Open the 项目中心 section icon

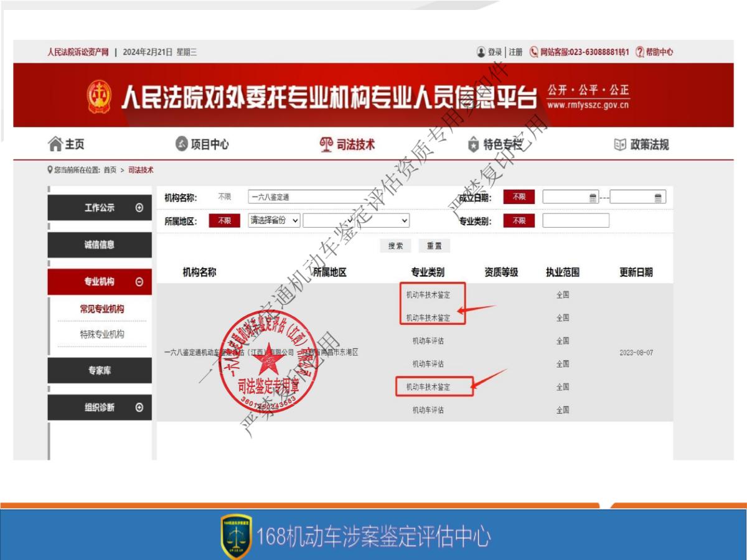[181, 143]
